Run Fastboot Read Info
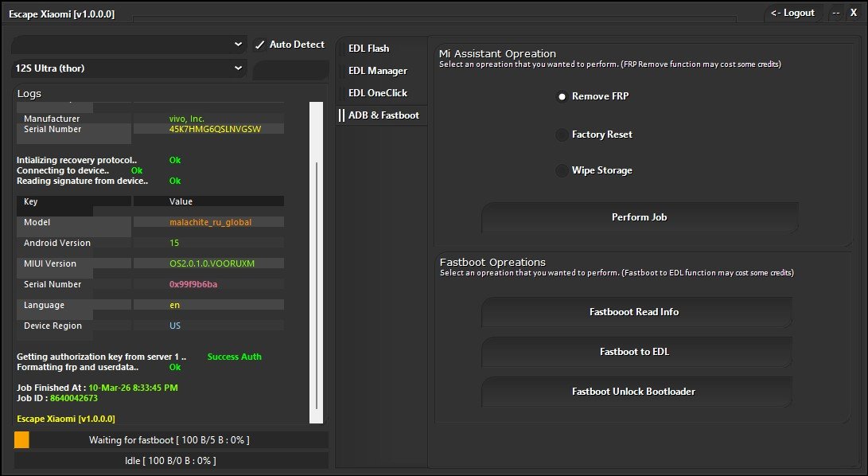868x476 pixels. [x=636, y=312]
